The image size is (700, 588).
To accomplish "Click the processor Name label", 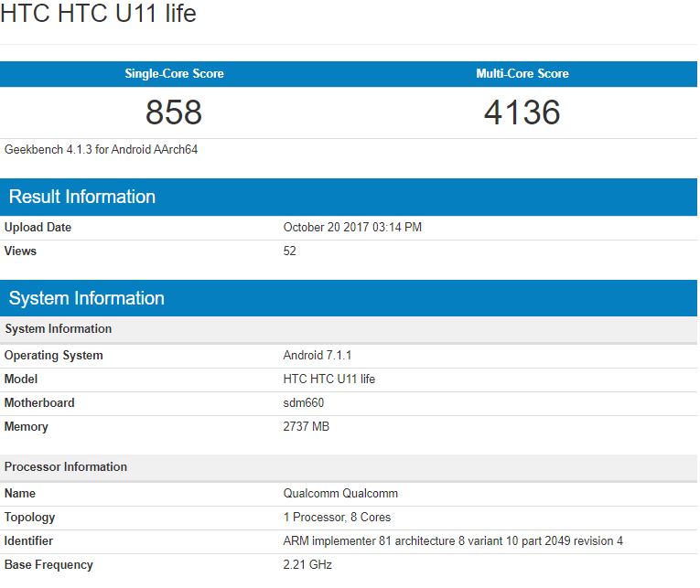I will 20,494.
